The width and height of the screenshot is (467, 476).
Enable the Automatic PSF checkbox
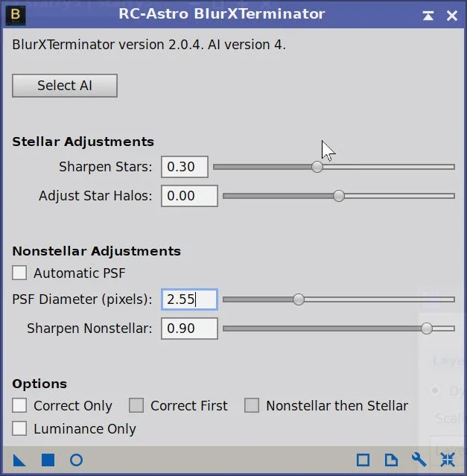(x=19, y=273)
